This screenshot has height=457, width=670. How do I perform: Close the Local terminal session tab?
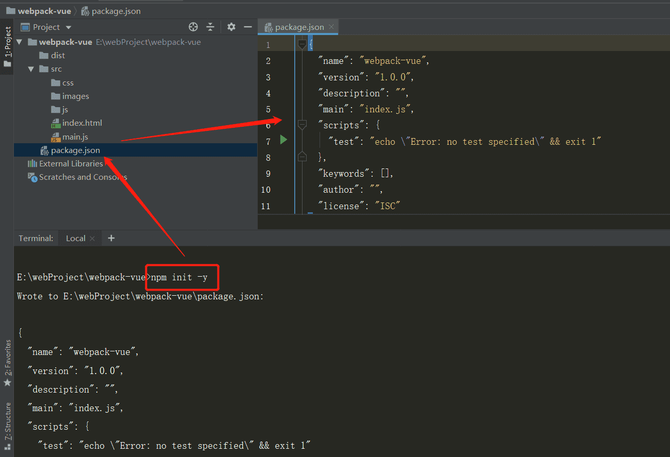pyautogui.click(x=92, y=238)
